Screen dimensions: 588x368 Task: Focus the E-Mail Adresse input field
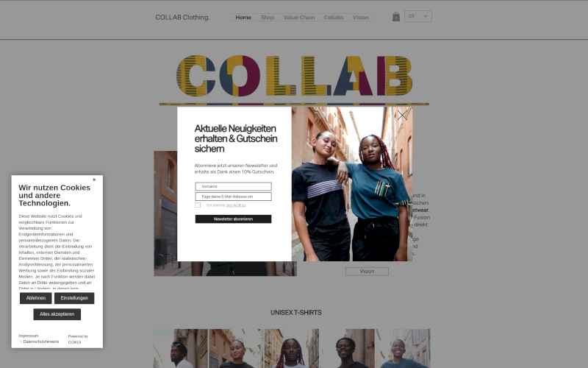(x=233, y=197)
